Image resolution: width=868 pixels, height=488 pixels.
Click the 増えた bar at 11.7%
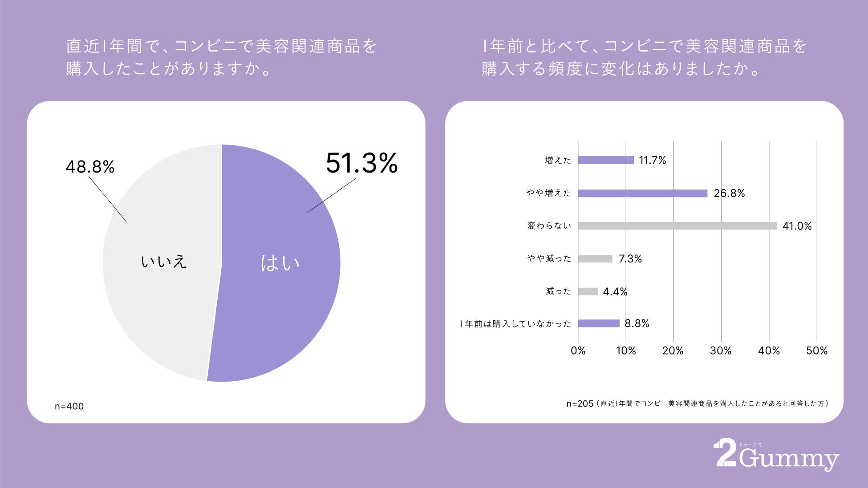[606, 160]
